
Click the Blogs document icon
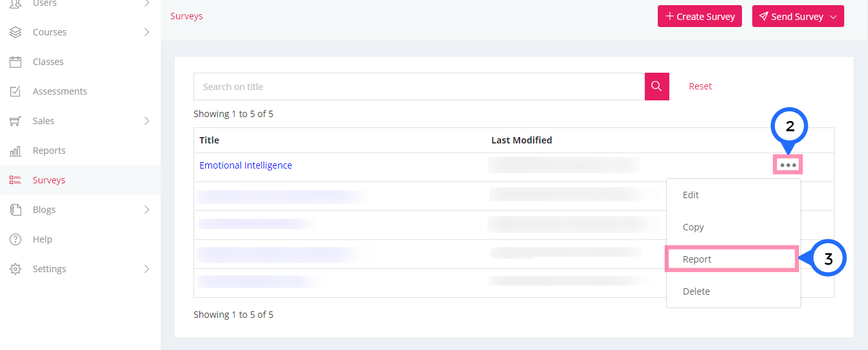[x=15, y=210]
